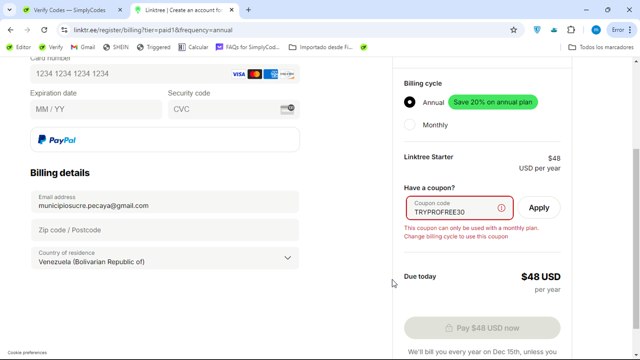Click the "Billing details" heading
Screen dimensions: 640x360
coord(60,173)
